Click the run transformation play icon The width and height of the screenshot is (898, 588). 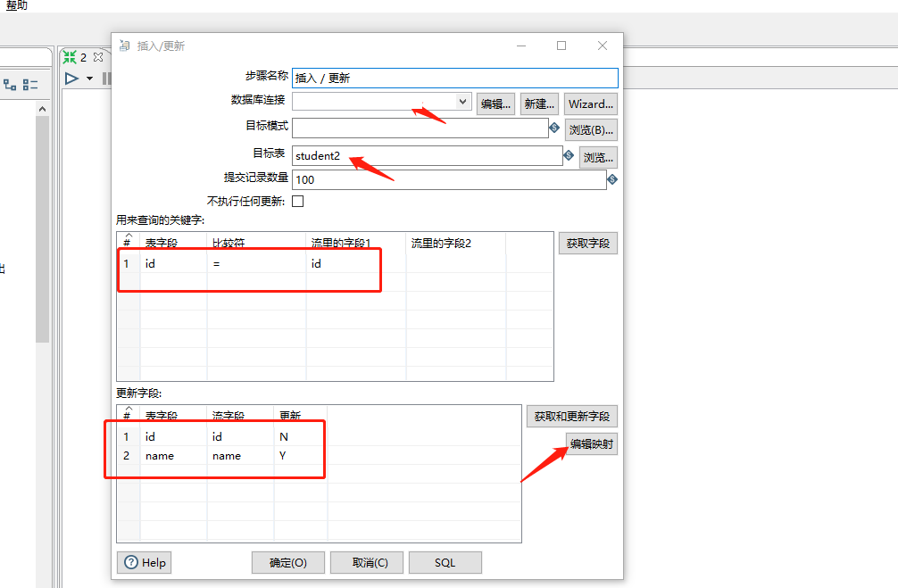(71, 79)
